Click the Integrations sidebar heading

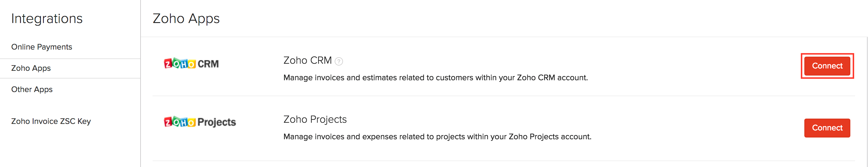(x=47, y=19)
